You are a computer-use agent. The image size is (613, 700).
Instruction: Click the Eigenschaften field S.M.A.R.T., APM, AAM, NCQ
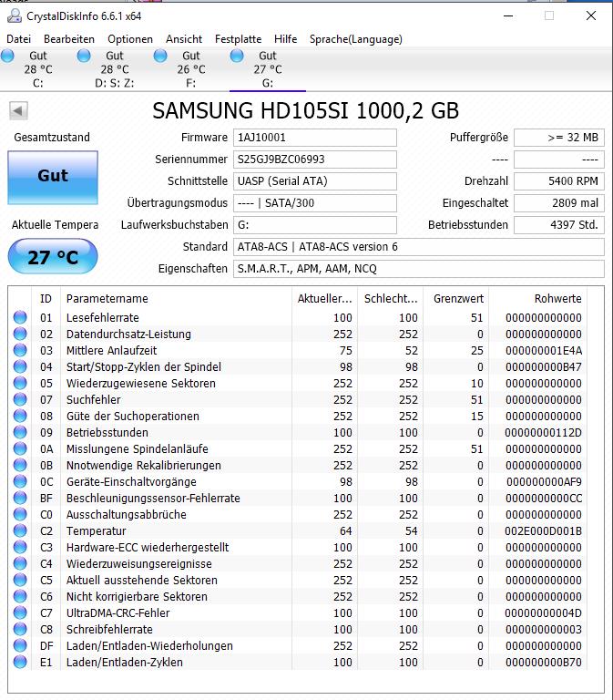coord(419,269)
